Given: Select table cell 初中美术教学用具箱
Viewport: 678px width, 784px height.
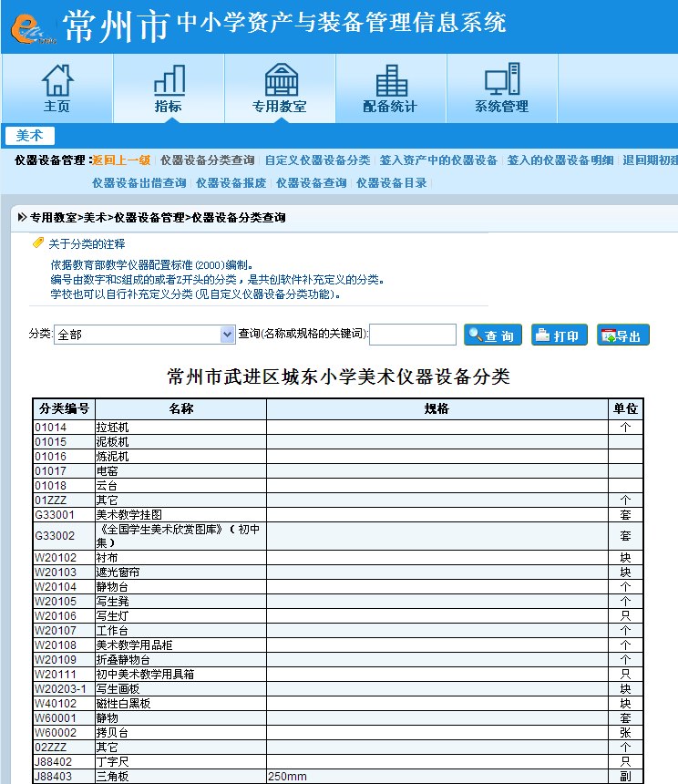Looking at the screenshot, I should 180,674.
